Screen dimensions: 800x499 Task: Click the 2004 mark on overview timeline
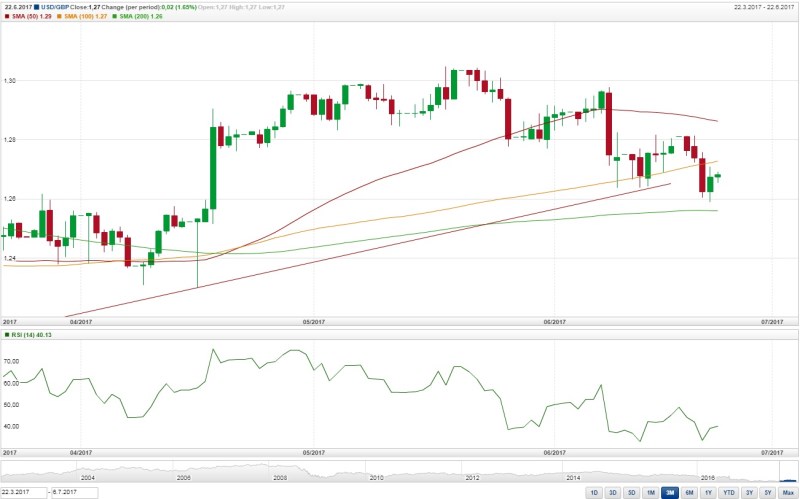pos(88,478)
